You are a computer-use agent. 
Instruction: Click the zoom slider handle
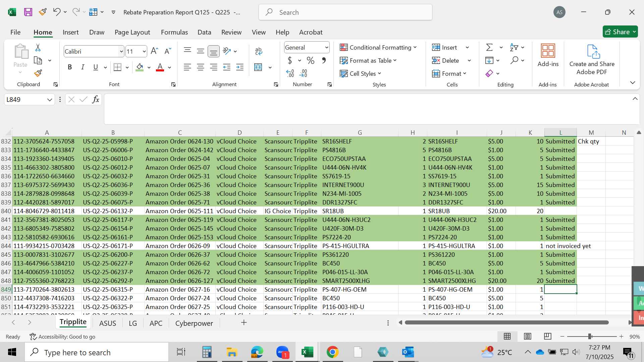pyautogui.click(x=590, y=336)
